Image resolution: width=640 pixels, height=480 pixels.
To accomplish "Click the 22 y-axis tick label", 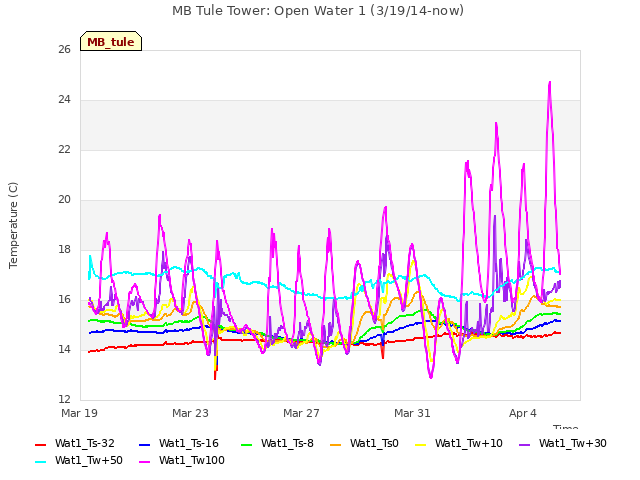I will pos(64,150).
